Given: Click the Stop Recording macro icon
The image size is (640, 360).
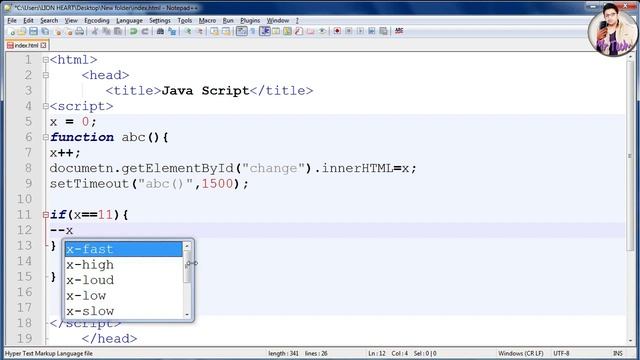Looking at the screenshot, I should [349, 31].
